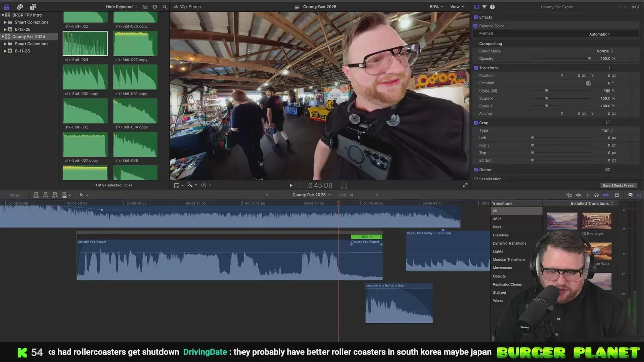Disable the Balance Color checkbox

point(476,26)
